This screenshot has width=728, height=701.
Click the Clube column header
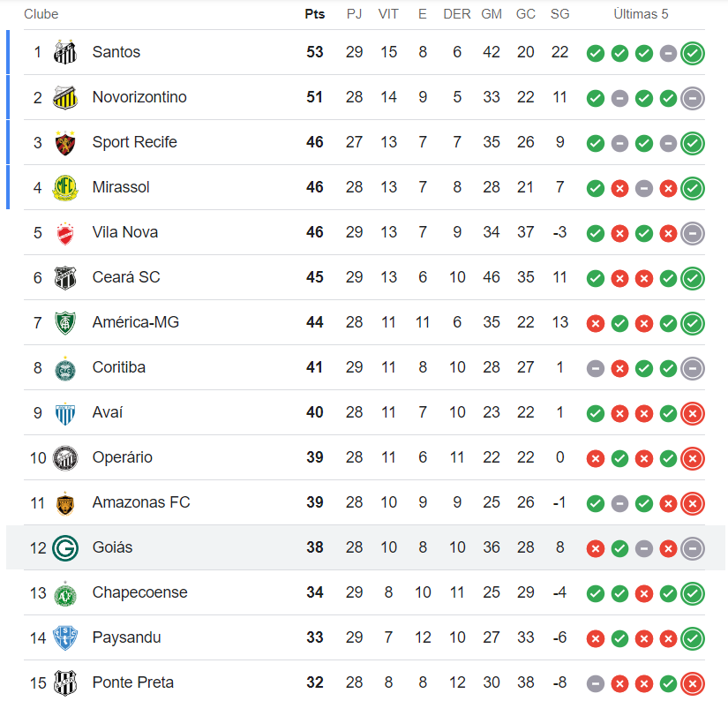pos(41,14)
